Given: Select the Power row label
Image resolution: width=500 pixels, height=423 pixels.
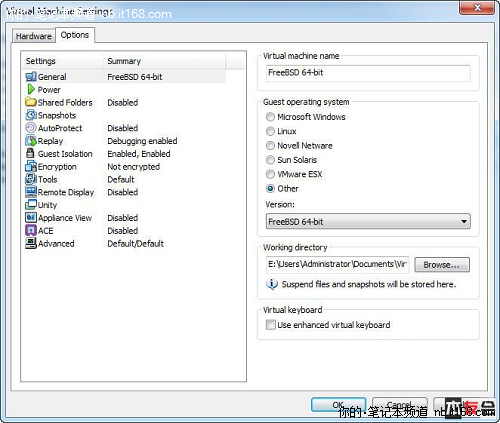Looking at the screenshot, I should point(49,90).
